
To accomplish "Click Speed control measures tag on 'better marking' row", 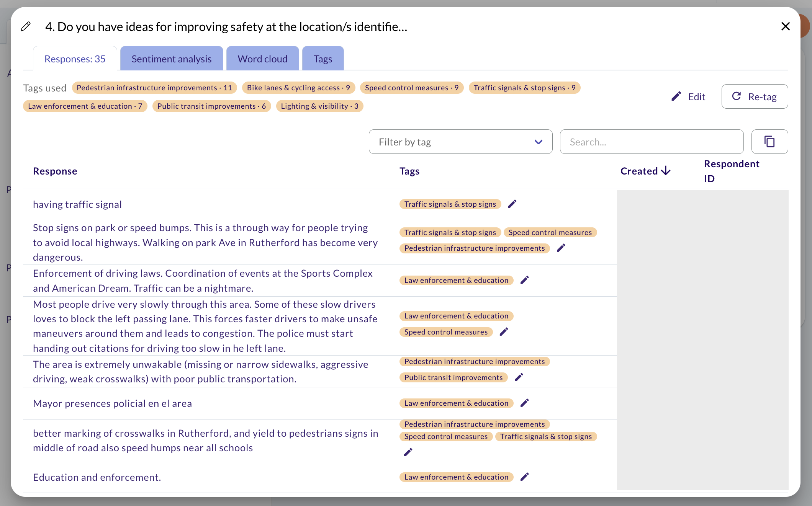I will (x=446, y=436).
